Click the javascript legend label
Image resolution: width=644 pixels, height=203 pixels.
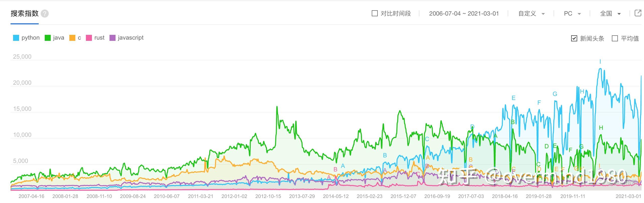tap(131, 38)
